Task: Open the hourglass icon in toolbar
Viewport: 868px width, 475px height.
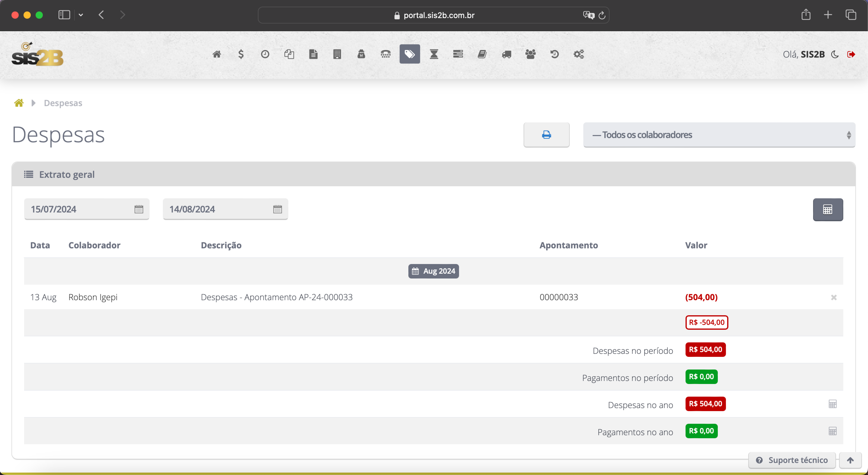Action: (434, 54)
